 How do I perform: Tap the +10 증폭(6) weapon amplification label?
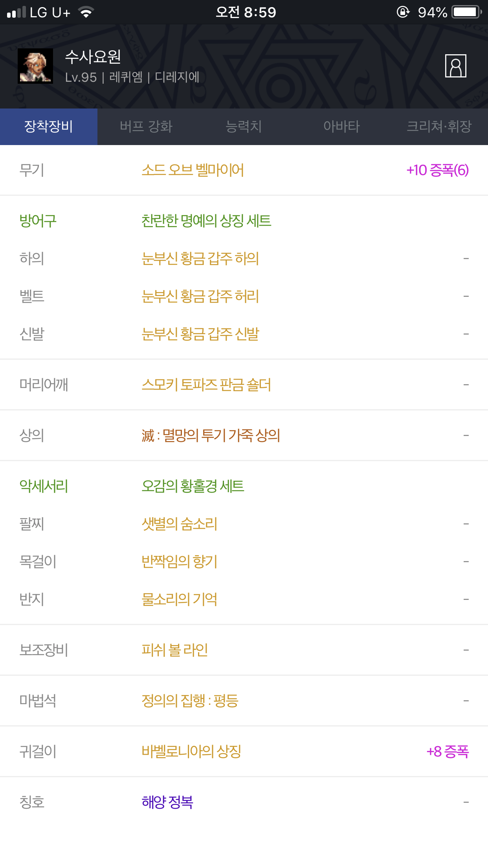(x=437, y=170)
